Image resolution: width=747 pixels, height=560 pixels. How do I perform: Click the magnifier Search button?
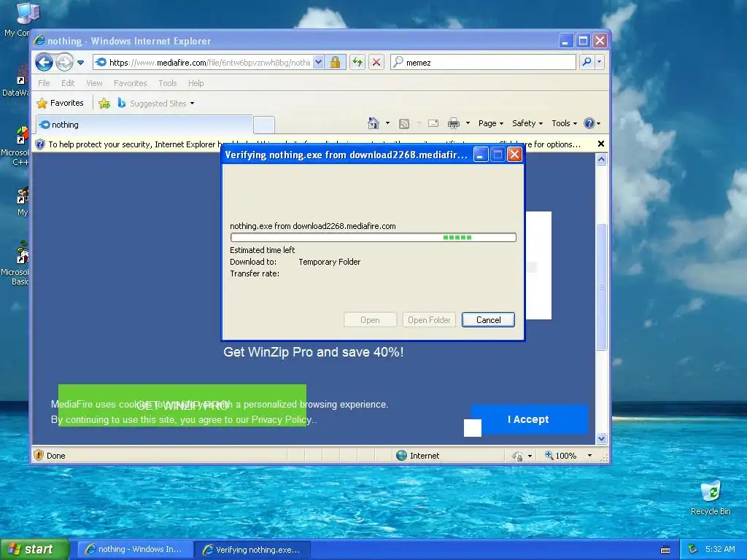(x=587, y=62)
